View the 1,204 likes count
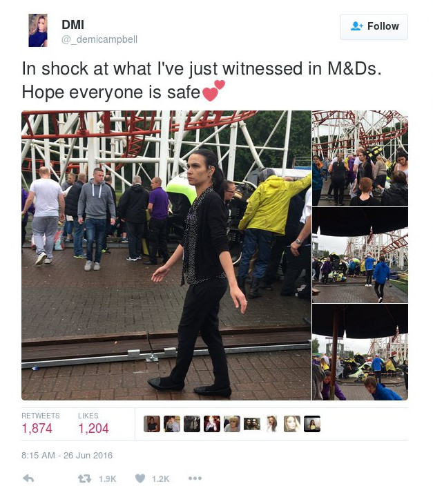 click(93, 428)
